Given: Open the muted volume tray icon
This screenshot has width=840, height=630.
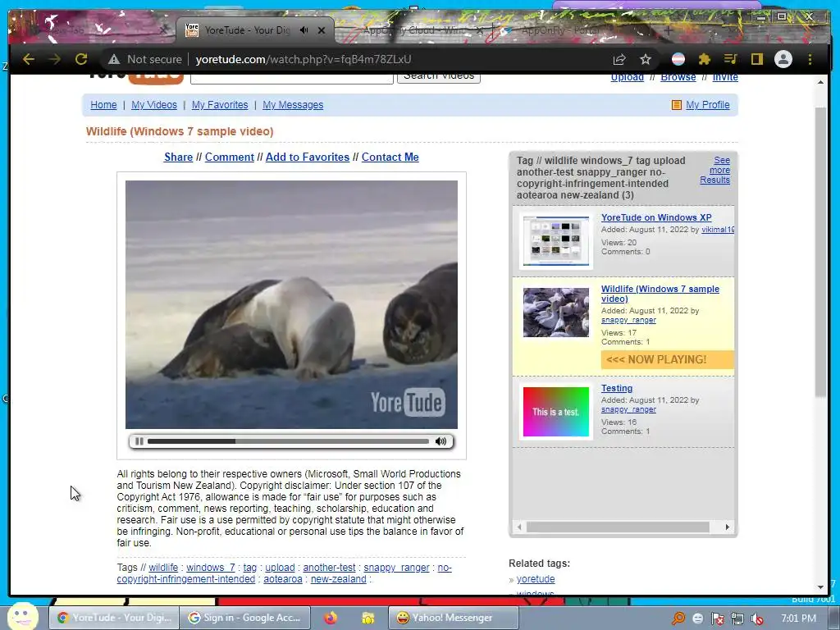Looking at the screenshot, I should tap(757, 619).
